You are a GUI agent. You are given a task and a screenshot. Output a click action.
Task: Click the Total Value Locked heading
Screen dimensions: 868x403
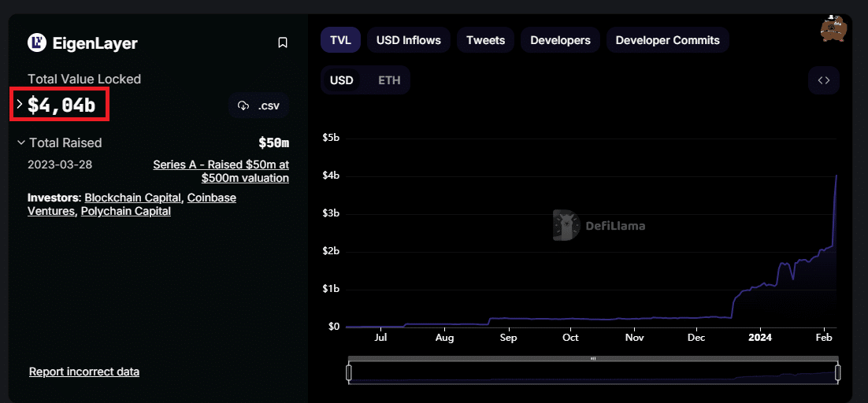(84, 79)
